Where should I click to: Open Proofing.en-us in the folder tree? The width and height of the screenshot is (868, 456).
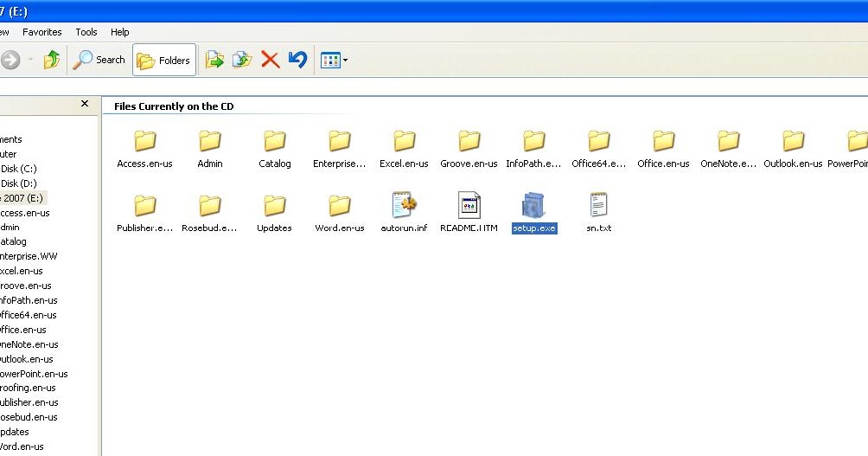coord(28,388)
